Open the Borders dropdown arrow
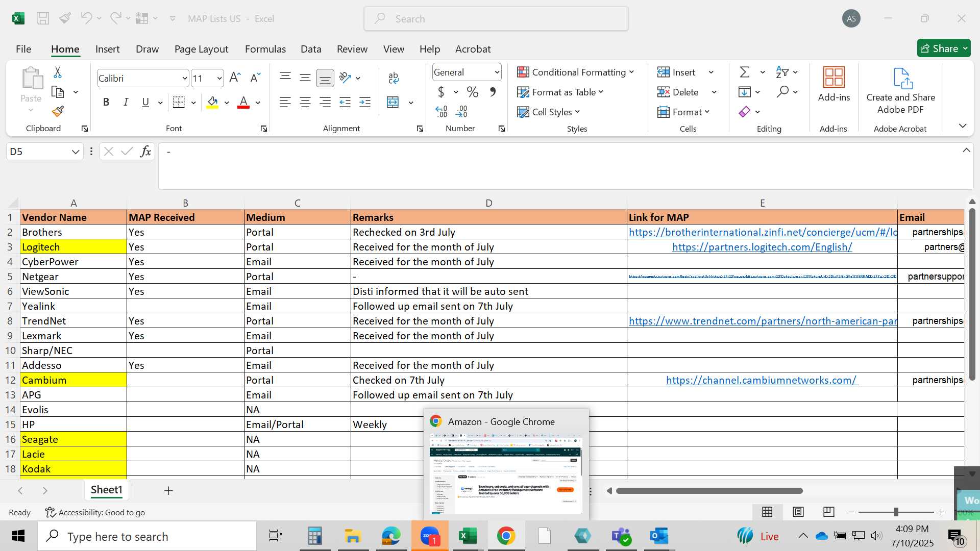Viewport: 980px width, 551px height. click(x=193, y=103)
